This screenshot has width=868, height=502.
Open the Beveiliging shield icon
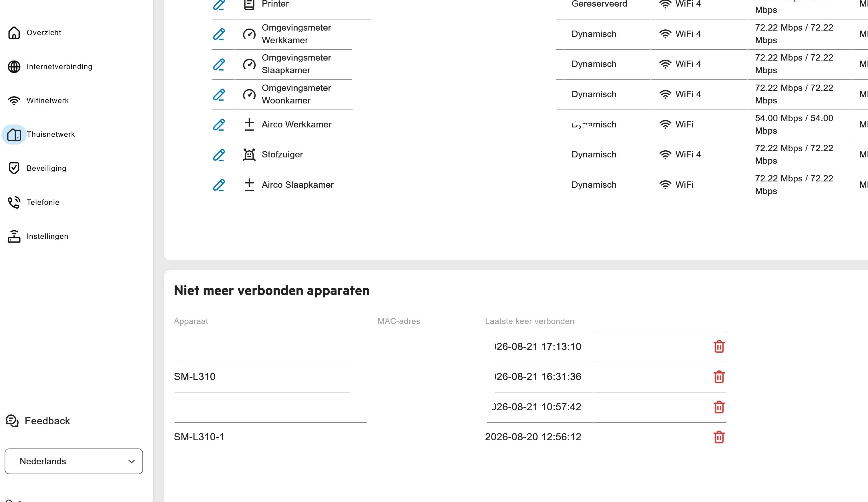[x=14, y=168]
